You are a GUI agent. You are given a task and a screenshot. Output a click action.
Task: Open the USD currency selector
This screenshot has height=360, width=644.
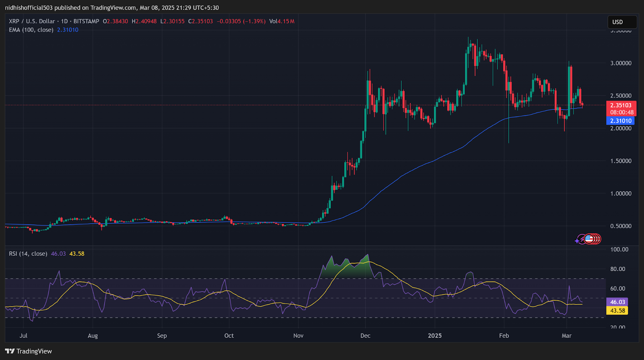coord(622,22)
